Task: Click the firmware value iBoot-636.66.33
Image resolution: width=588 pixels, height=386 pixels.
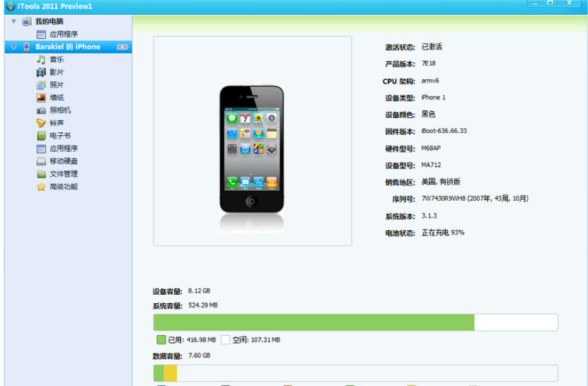Action: pyautogui.click(x=444, y=131)
